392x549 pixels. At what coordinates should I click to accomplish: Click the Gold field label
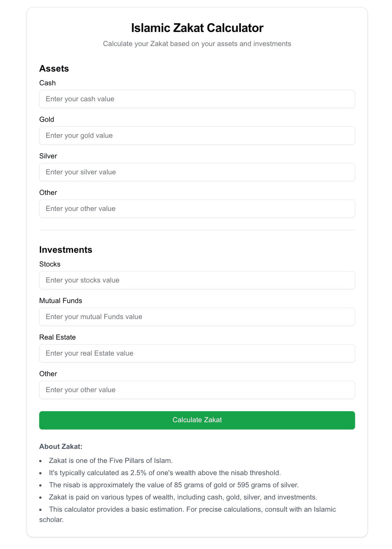pyautogui.click(x=46, y=120)
